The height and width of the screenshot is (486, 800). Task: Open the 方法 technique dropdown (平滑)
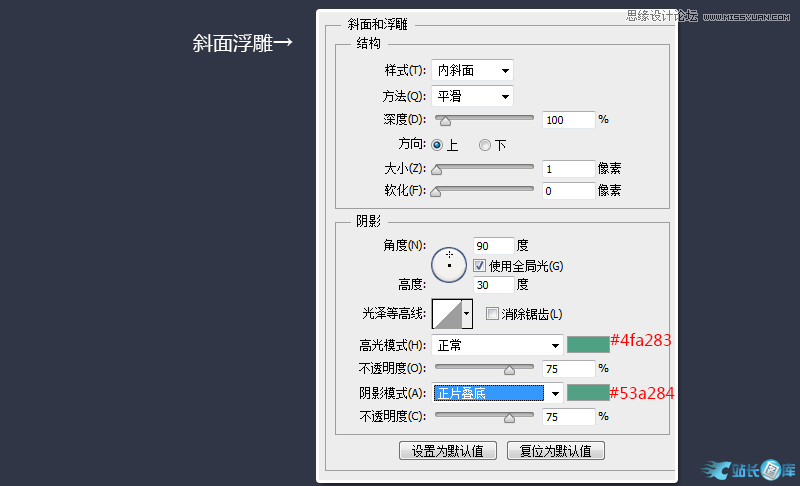pyautogui.click(x=472, y=97)
